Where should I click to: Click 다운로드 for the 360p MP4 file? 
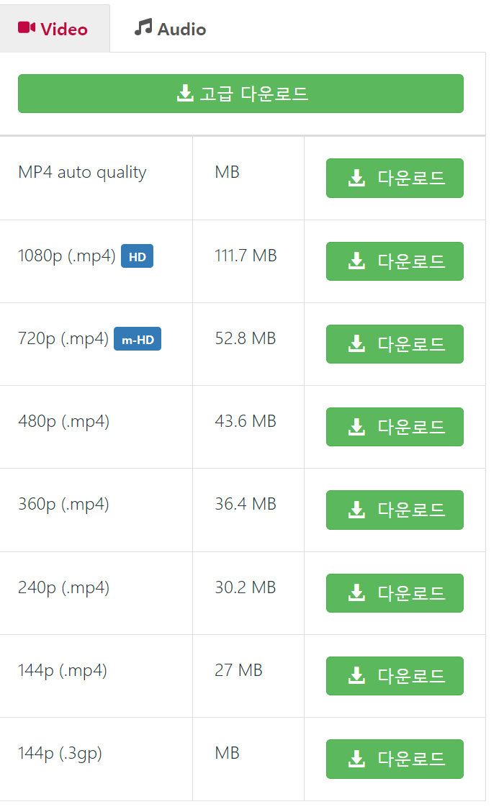(395, 510)
